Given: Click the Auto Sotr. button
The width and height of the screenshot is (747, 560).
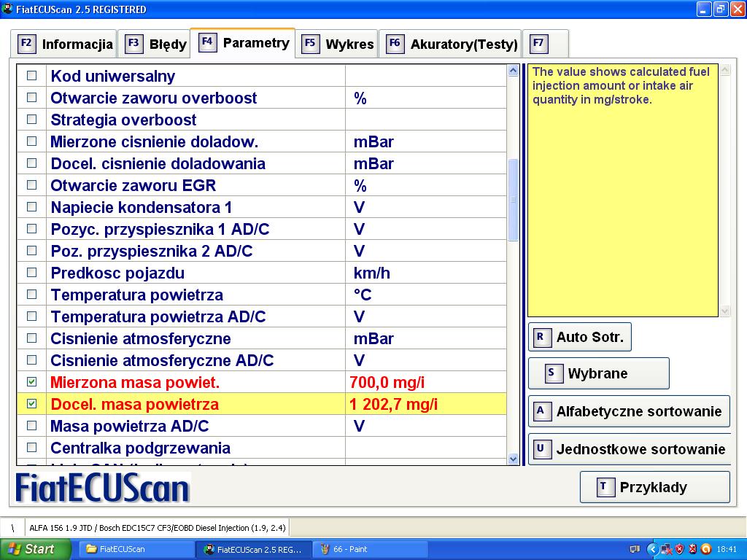Looking at the screenshot, I should [x=580, y=337].
